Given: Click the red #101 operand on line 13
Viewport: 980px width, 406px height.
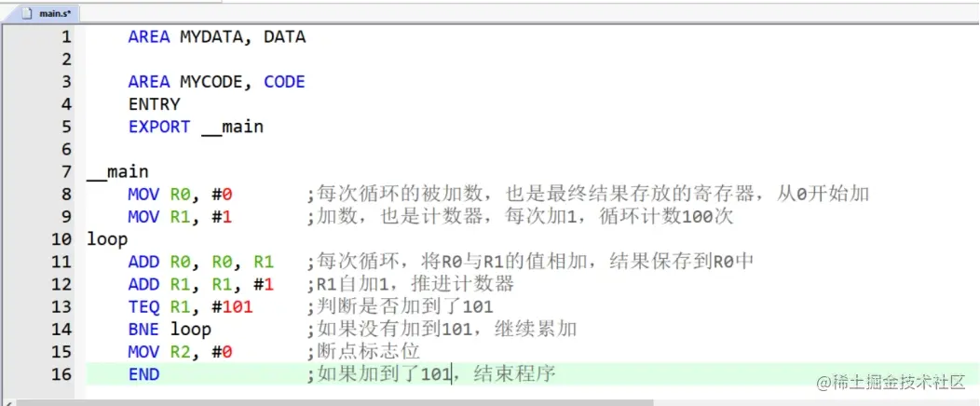Looking at the screenshot, I should (233, 306).
